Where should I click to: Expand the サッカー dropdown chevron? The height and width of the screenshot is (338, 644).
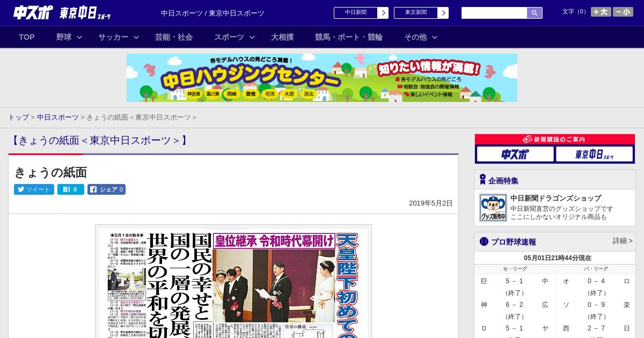(x=136, y=37)
